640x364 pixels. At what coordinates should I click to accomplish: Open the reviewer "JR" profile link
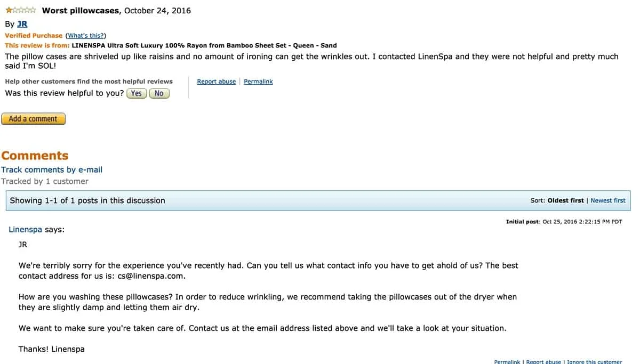click(22, 24)
